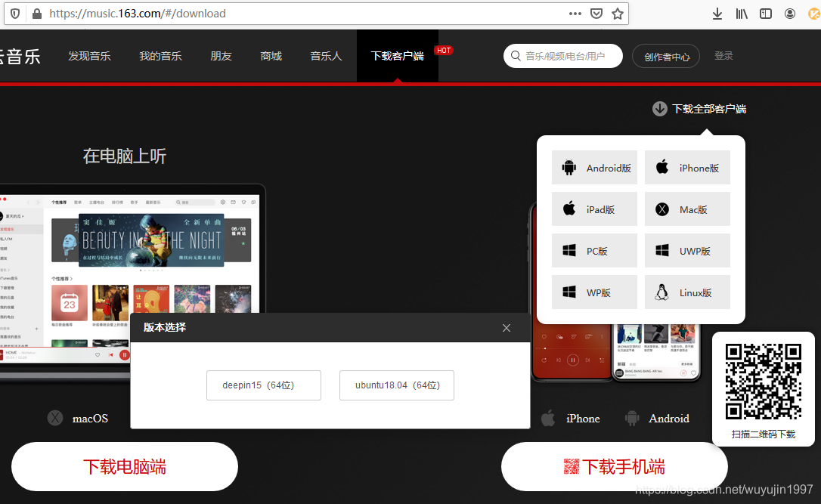821x504 pixels.
Task: Choose iPhone版 download option
Action: click(687, 168)
